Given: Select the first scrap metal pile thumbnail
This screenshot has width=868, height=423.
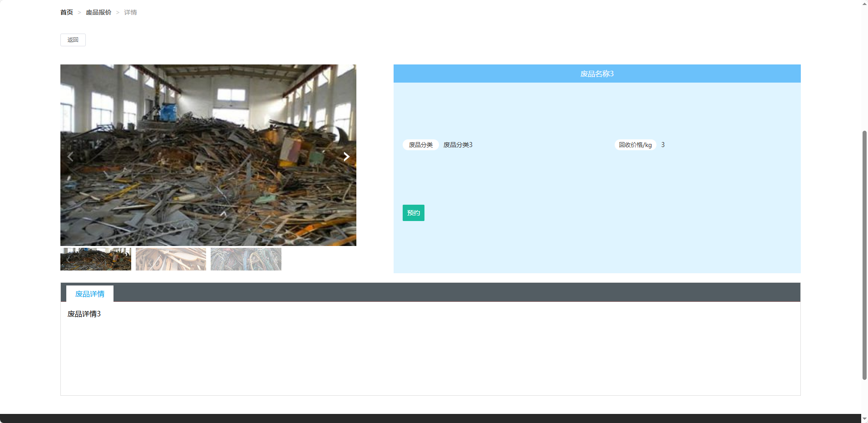Looking at the screenshot, I should click(96, 259).
